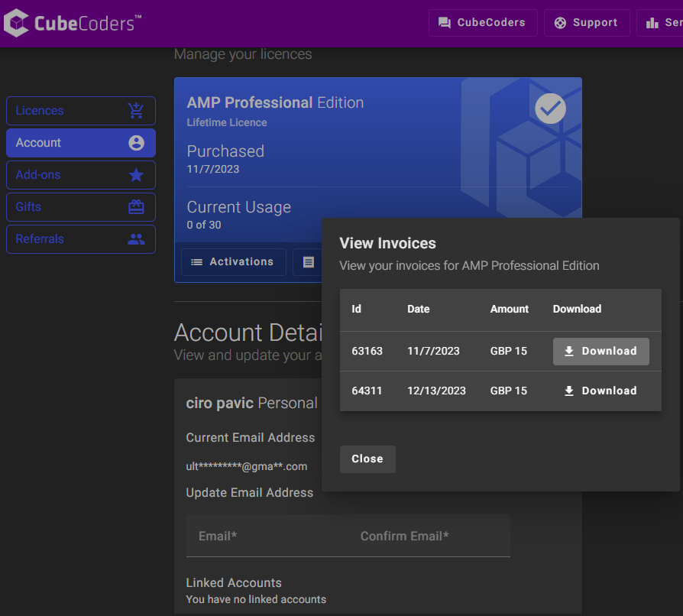Screen dimensions: 683x616
Task: Click the Manage your licences text
Action: pyautogui.click(x=243, y=54)
